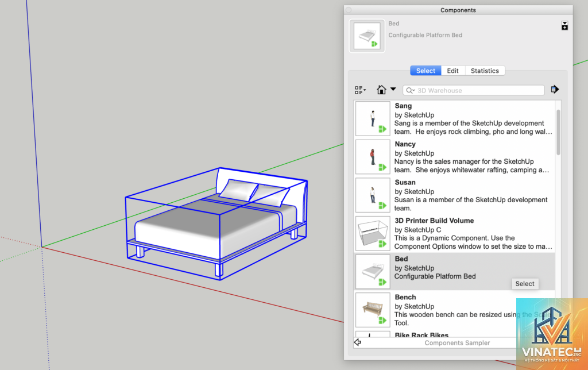Click the Bed preview thumbnail at top
The image size is (588, 370).
(367, 36)
